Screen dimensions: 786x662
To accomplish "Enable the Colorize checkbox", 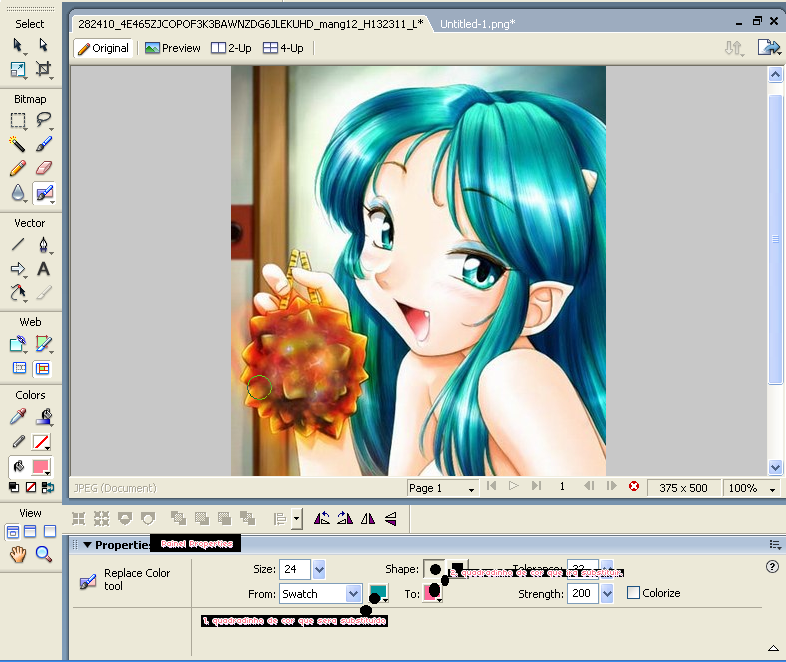I will coord(634,593).
